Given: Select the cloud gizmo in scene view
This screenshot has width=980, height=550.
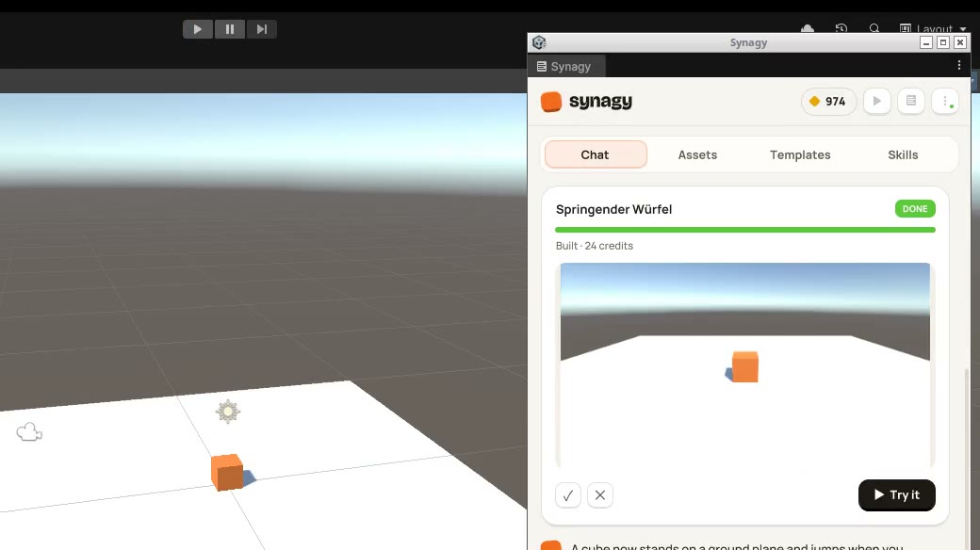Looking at the screenshot, I should pos(29,432).
